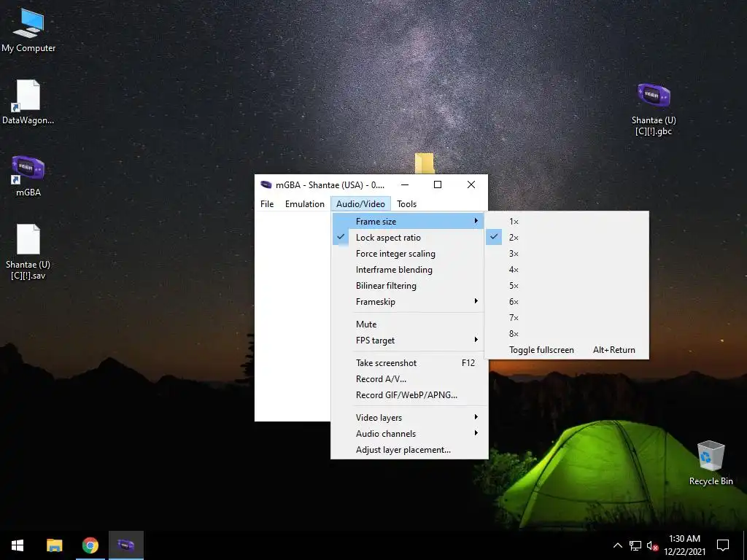Screen dimensions: 747x560
Task: Open the Emulation menu
Action: pos(304,204)
